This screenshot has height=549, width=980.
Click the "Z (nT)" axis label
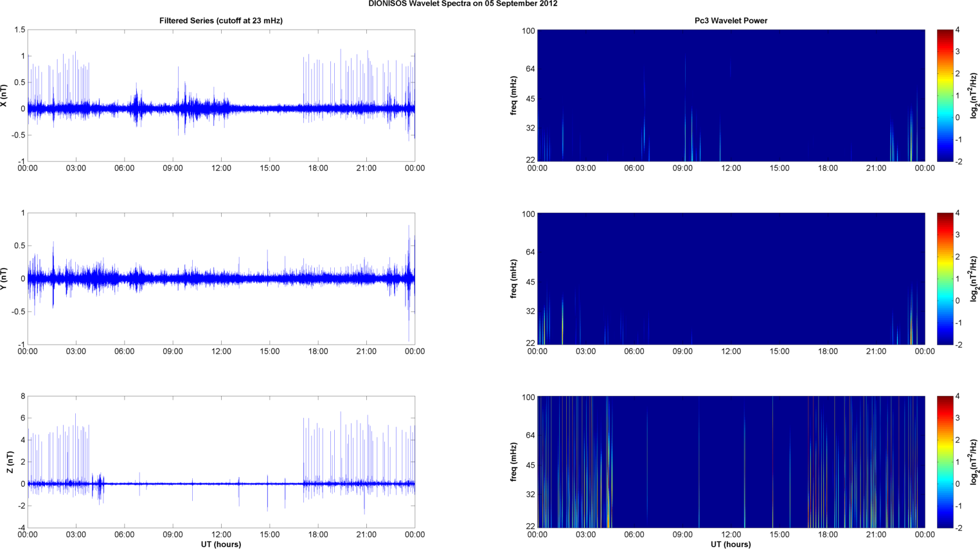click(x=10, y=462)
